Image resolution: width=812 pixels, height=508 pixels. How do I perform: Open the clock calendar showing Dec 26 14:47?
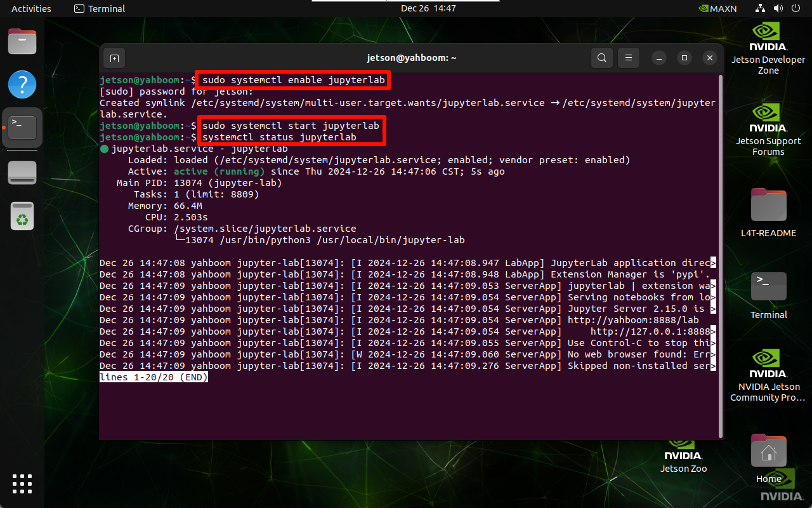[428, 8]
